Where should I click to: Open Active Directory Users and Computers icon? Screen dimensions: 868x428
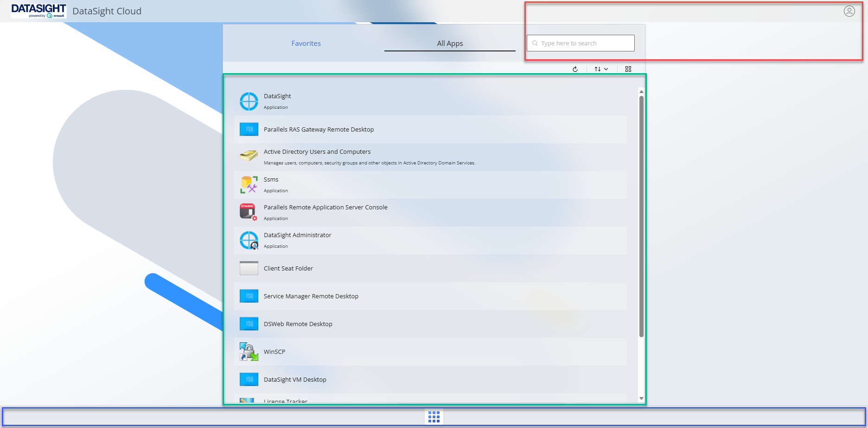pos(249,156)
